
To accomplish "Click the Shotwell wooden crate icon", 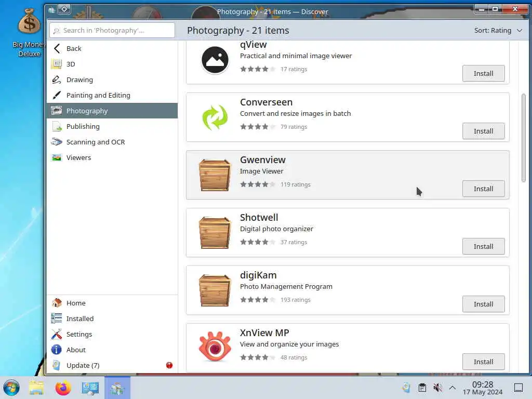I will pos(215,233).
